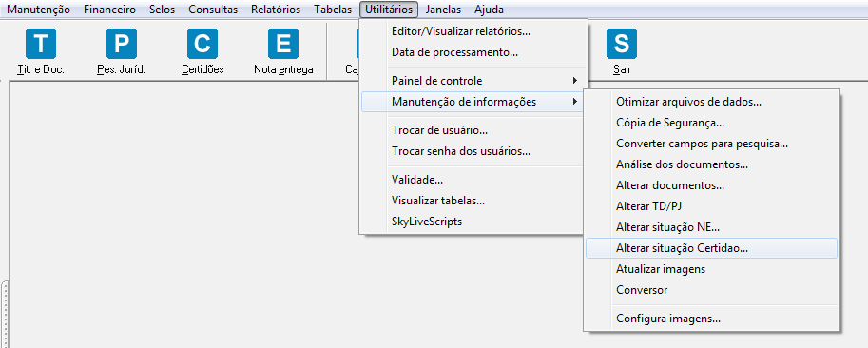Viewport: 868px width, 348px height.
Task: Open the Relatórios menu
Action: [276, 10]
